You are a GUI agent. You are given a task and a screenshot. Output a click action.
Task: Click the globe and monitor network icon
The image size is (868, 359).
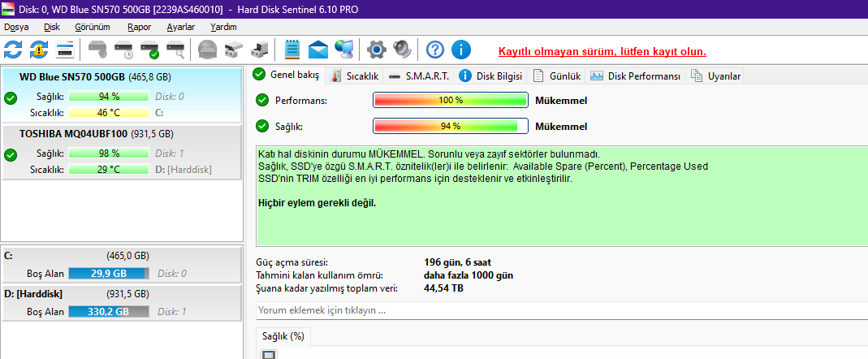(x=343, y=50)
